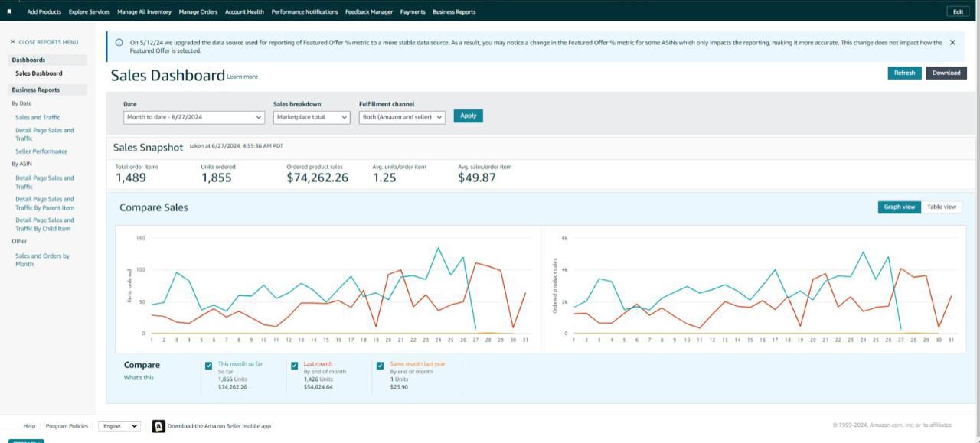Open Performance Notifications
This screenshot has height=443, width=980.
305,12
